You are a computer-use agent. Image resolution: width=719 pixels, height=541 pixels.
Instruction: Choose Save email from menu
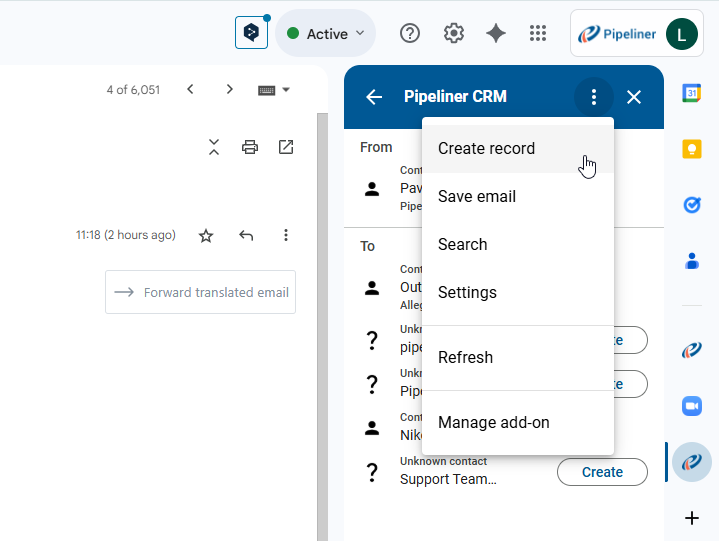tap(477, 197)
